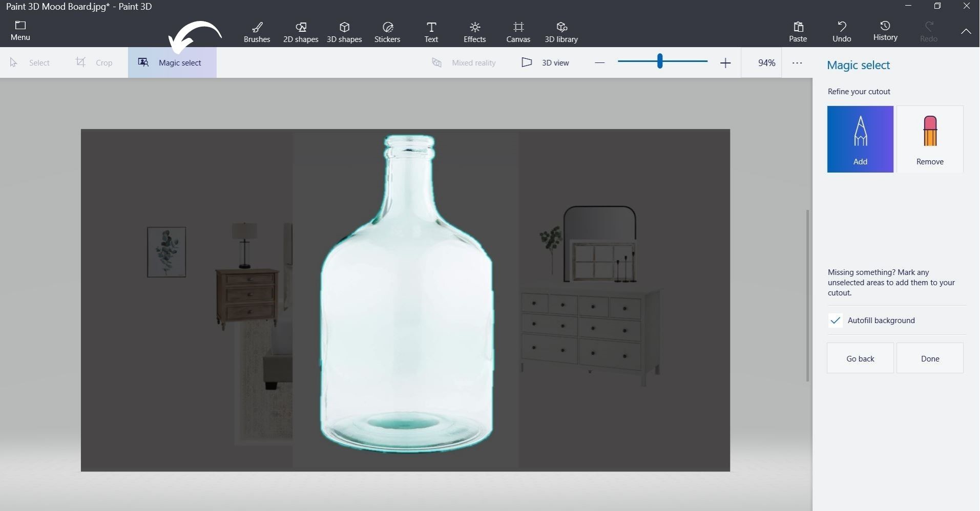Click the greyed-out Redo icon

pos(929,32)
